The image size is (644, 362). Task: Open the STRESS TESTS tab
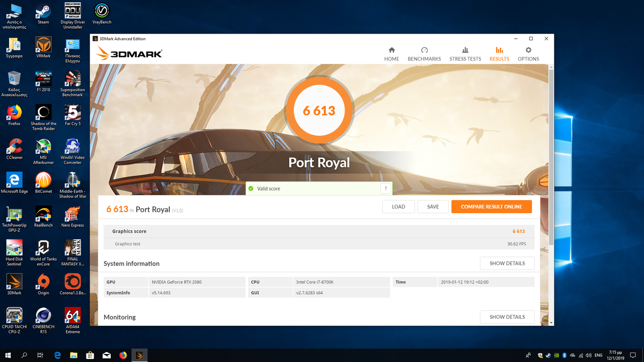[x=465, y=54]
